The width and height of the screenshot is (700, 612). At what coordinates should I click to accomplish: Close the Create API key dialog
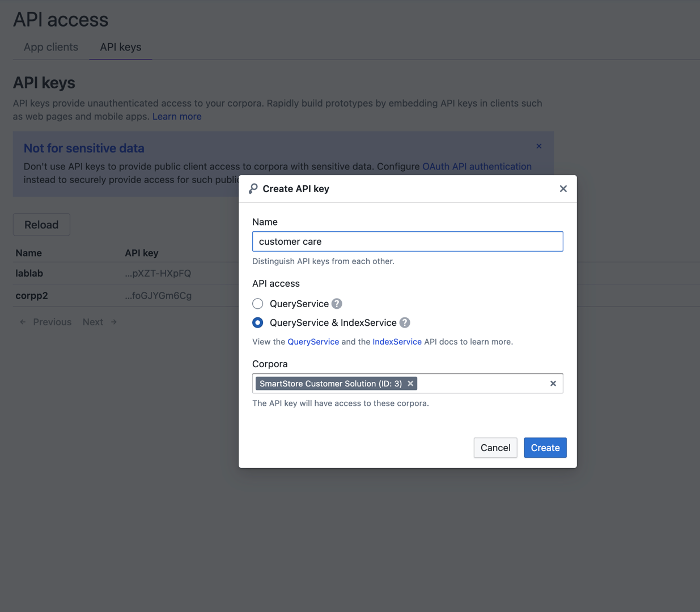[x=563, y=189]
